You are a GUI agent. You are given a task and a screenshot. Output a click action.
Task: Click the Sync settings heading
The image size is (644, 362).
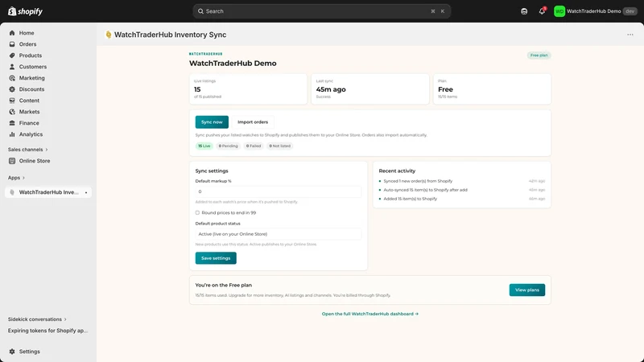pos(212,171)
